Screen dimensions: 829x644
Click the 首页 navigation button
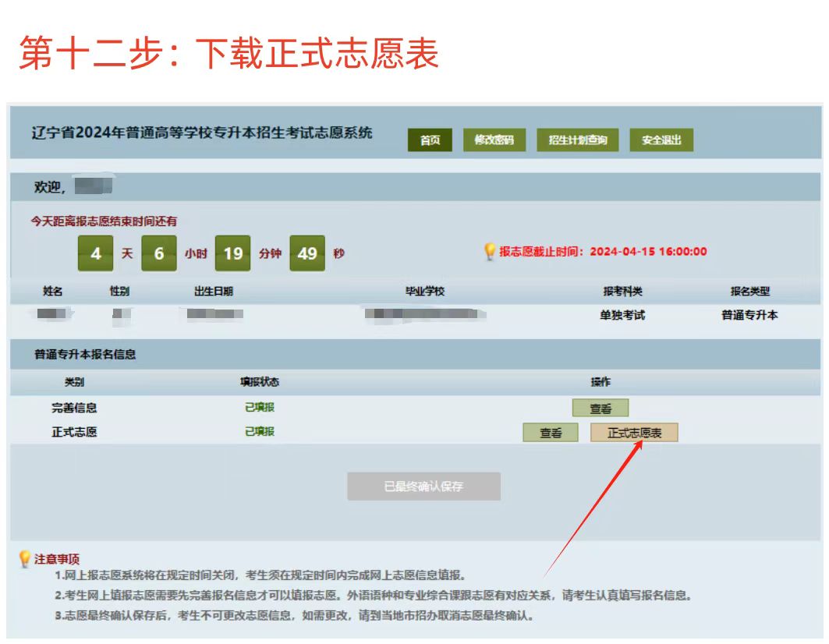(x=430, y=140)
